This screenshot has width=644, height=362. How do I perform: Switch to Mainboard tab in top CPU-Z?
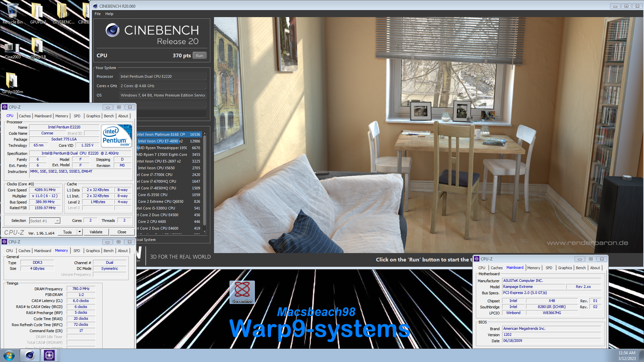(x=43, y=116)
